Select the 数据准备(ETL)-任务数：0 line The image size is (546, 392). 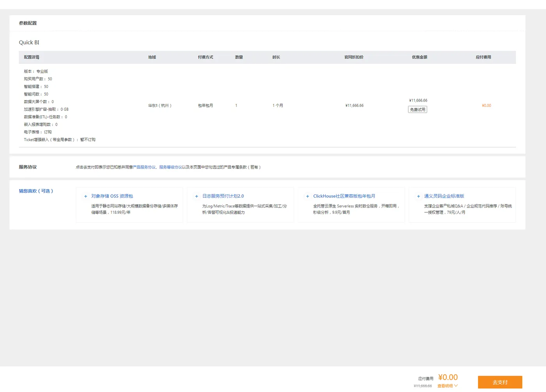pyautogui.click(x=45, y=117)
